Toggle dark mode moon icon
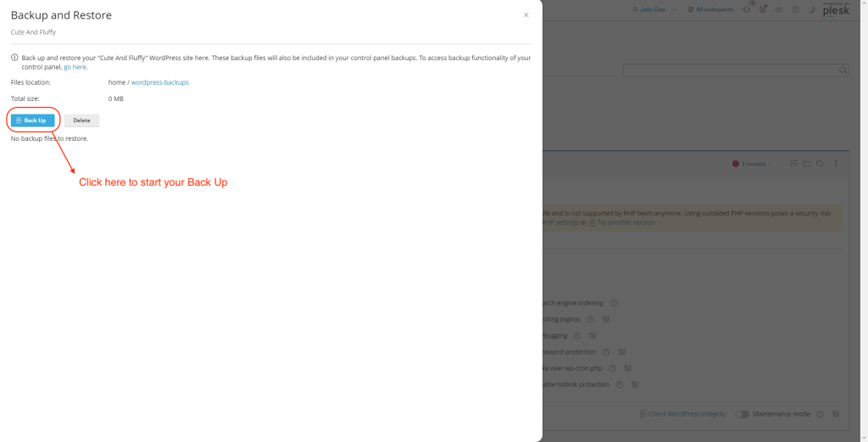This screenshot has width=868, height=442. 811,9
